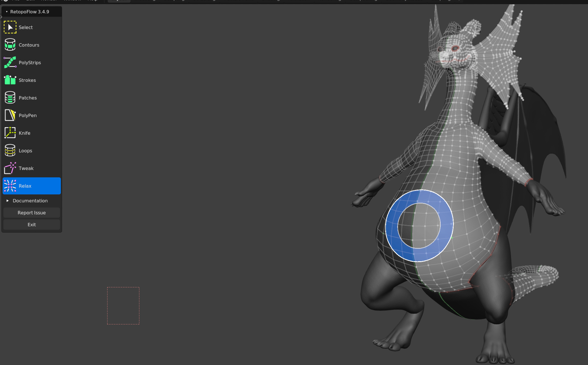Click the dragon's red-outlined eye
This screenshot has width=588, height=365.
click(455, 48)
